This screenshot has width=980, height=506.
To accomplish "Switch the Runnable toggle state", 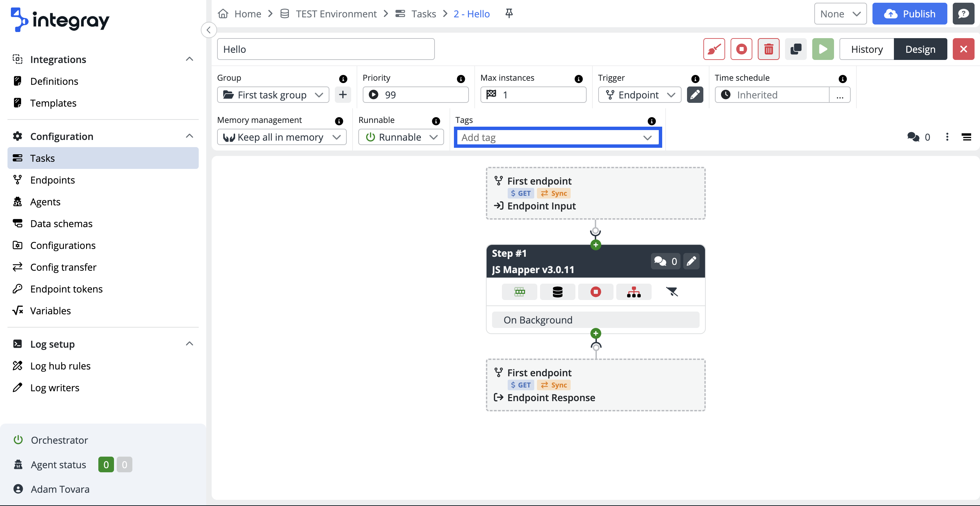I will 401,137.
